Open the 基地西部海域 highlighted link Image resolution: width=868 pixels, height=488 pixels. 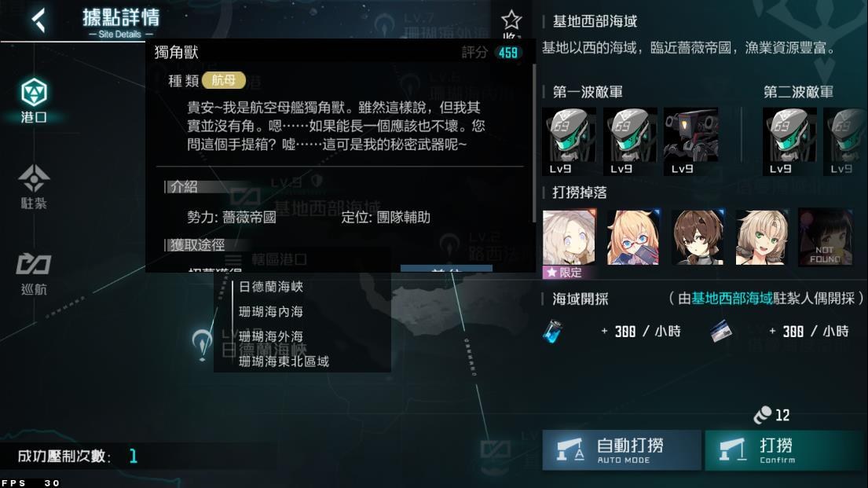tap(731, 299)
